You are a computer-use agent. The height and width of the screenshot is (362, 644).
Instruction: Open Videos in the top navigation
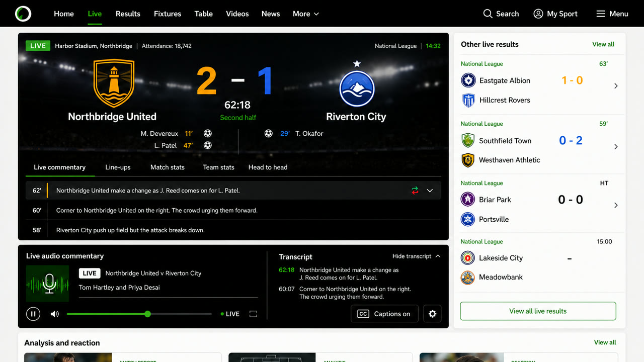pos(237,14)
